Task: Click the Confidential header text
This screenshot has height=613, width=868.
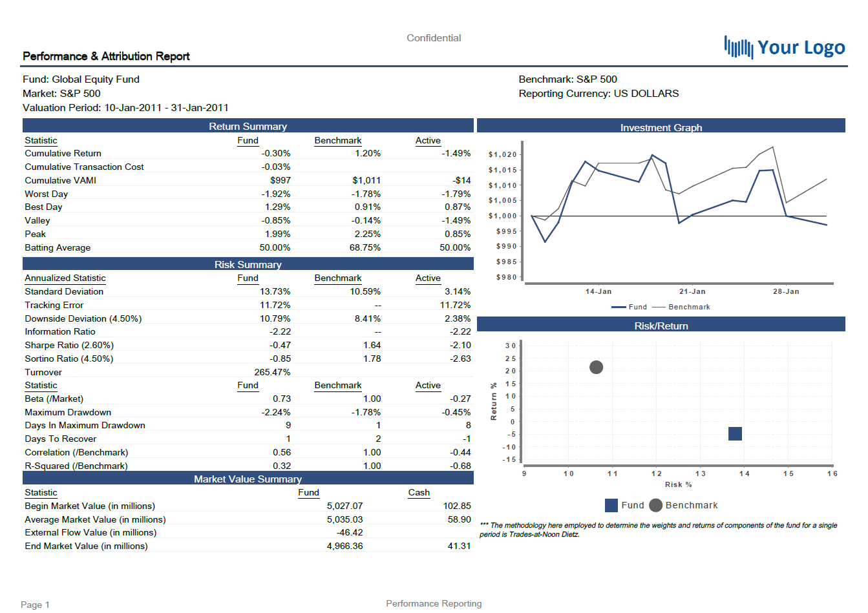Action: pyautogui.click(x=434, y=38)
